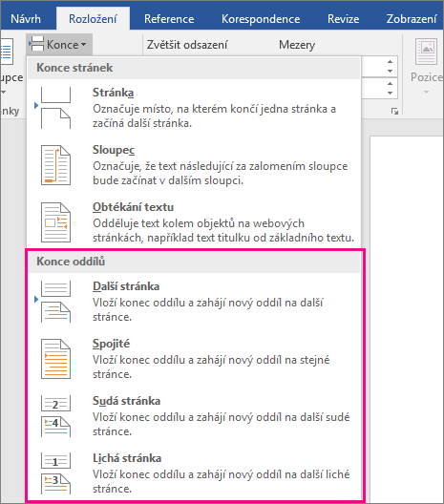Insert a Stránka page break
Image resolution: width=444 pixels, height=504 pixels.
(194, 107)
